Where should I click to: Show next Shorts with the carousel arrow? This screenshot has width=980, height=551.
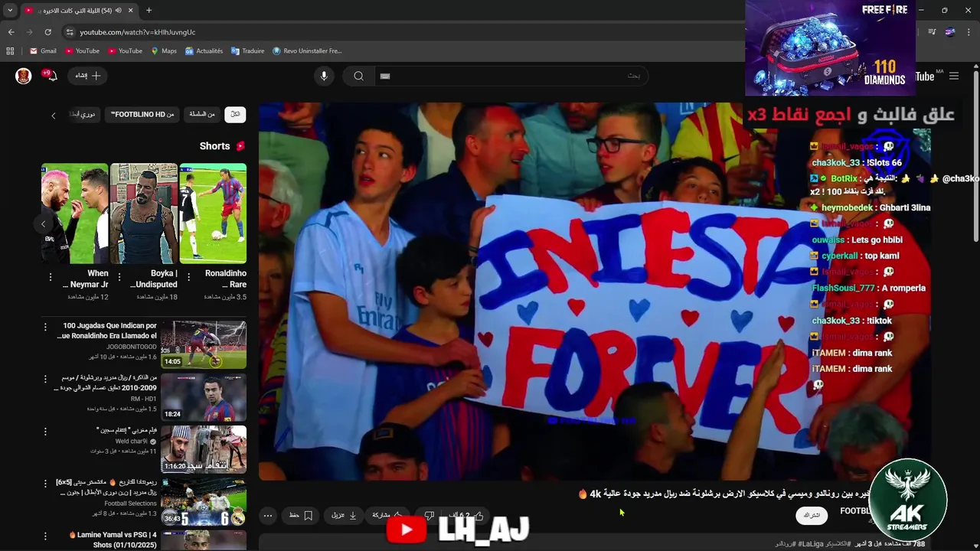tap(43, 224)
